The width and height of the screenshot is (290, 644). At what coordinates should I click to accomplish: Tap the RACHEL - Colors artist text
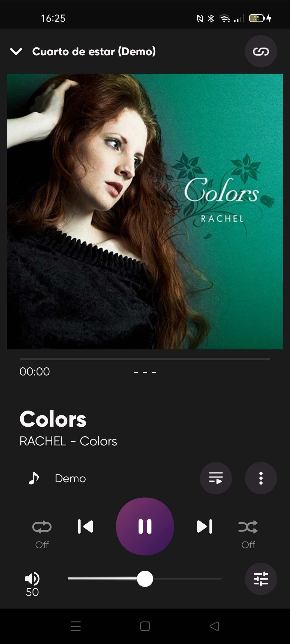pyautogui.click(x=68, y=441)
